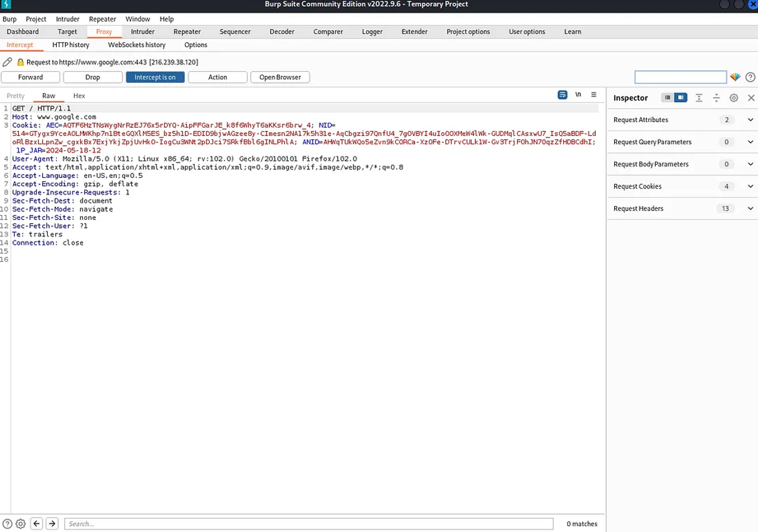Expand the Request Body Parameters chevron
Image resolution: width=758 pixels, height=532 pixels.
click(x=750, y=164)
